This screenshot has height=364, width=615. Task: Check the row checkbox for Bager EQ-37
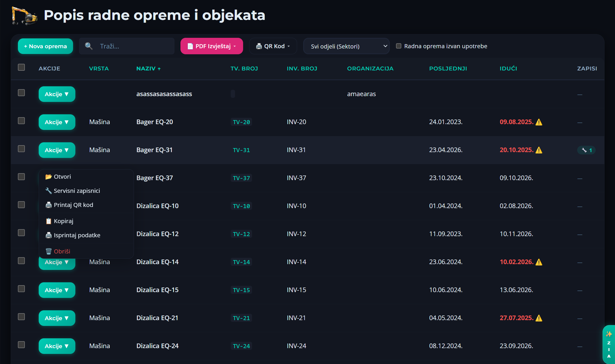pos(21,177)
